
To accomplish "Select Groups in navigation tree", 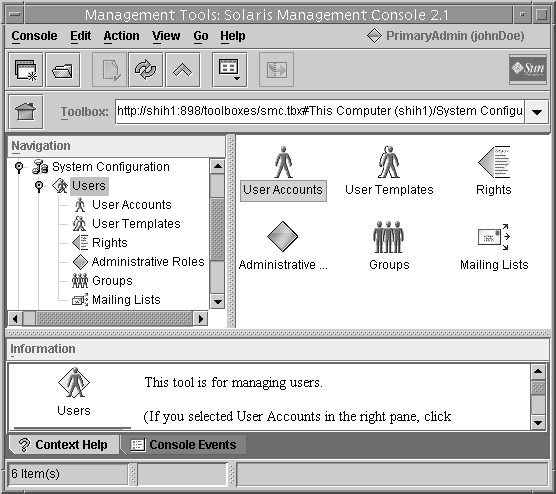I will (112, 281).
